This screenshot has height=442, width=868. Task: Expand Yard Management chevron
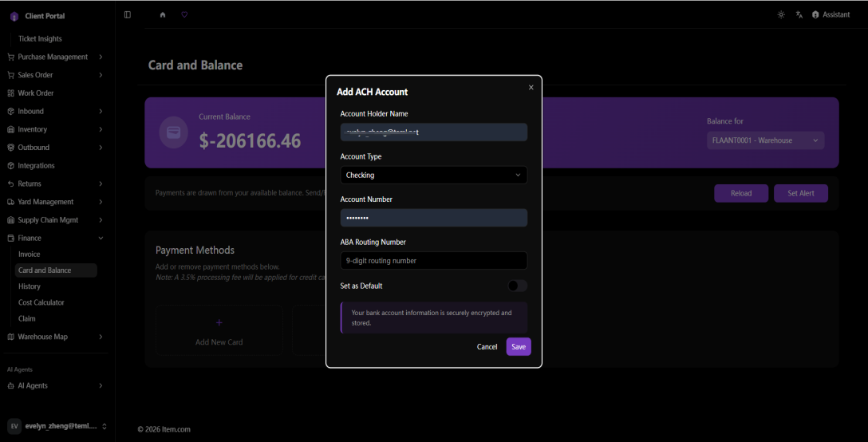coord(101,202)
